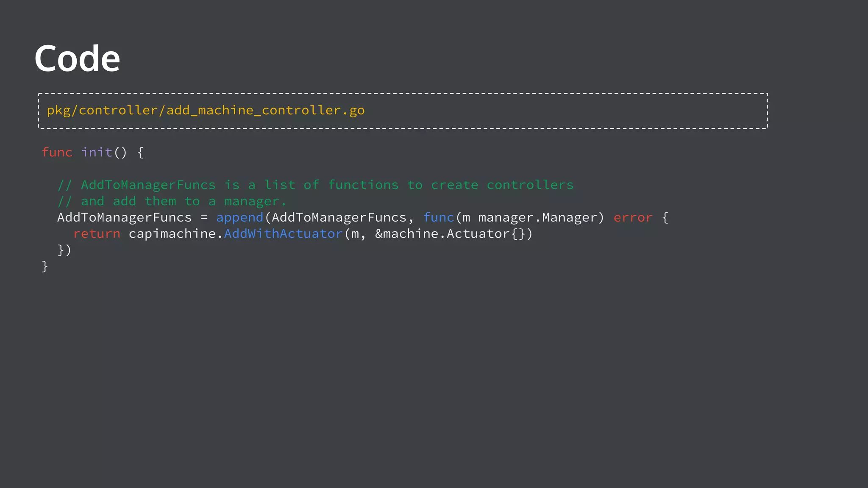Select the file path pkg/controller/add_machine_controller.go
Screen dimensions: 868x488
(x=206, y=110)
